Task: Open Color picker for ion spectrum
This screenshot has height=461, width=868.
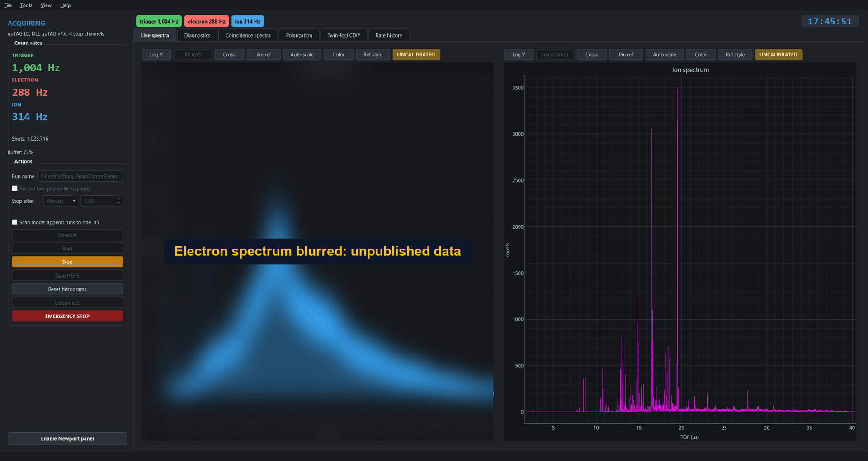Action: coord(701,55)
